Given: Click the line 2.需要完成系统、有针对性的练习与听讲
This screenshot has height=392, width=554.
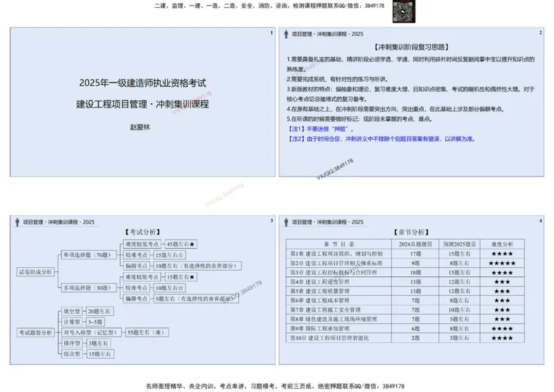Looking at the screenshot, I should click(337, 79).
